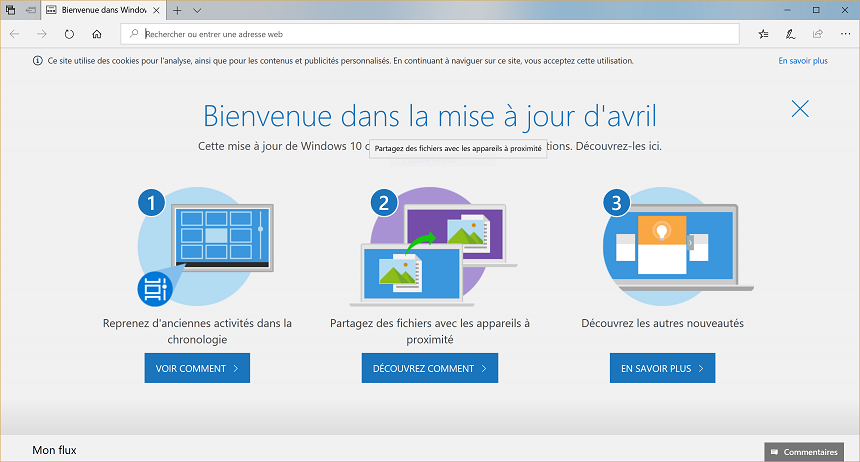Viewport: 860px width, 462px height.
Task: Dismiss the welcome banner with the X
Action: (800, 109)
